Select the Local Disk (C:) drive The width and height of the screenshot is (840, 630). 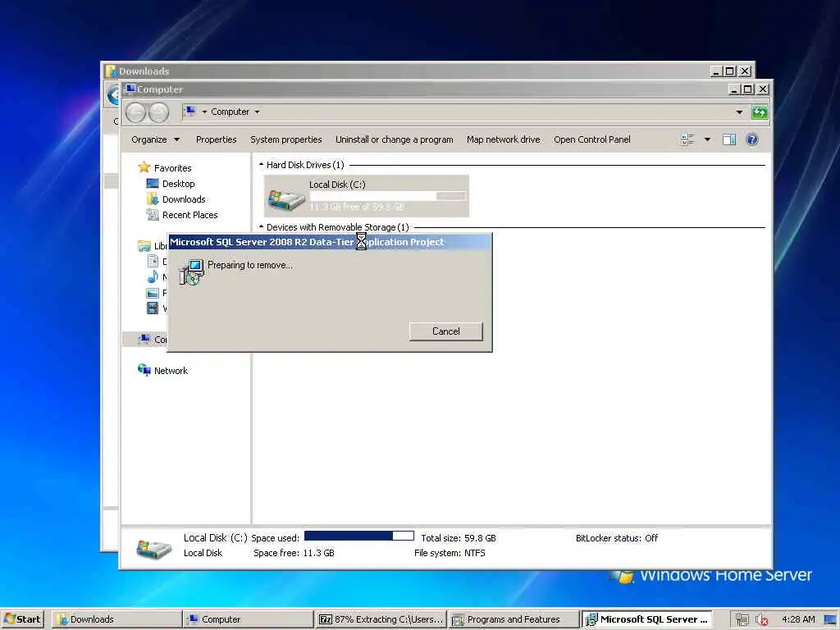[x=367, y=195]
